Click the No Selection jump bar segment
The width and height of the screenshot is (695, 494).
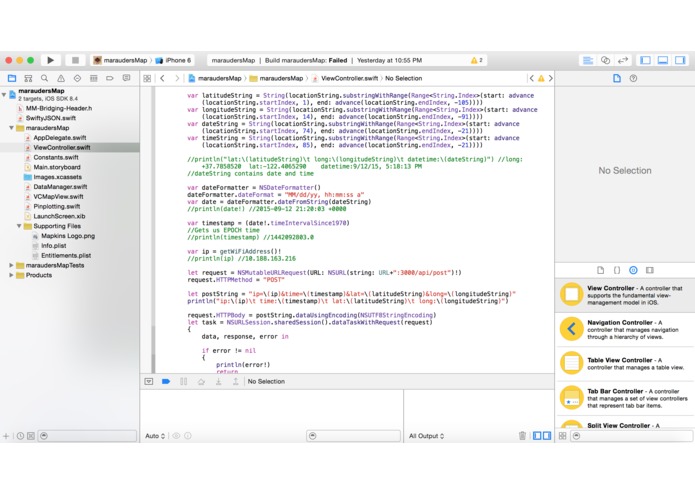point(403,78)
